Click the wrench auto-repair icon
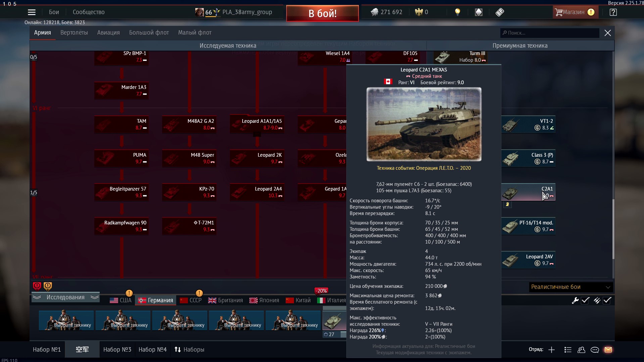644x362 pixels. click(575, 300)
